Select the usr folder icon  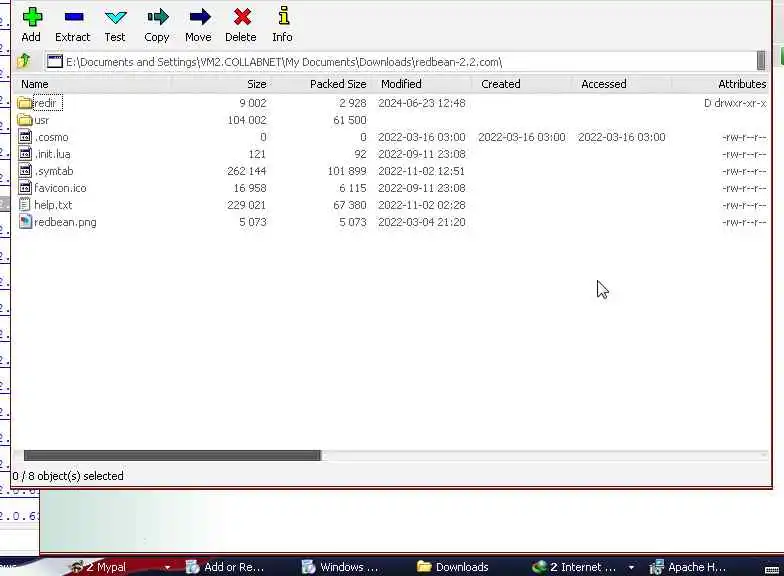pos(24,120)
